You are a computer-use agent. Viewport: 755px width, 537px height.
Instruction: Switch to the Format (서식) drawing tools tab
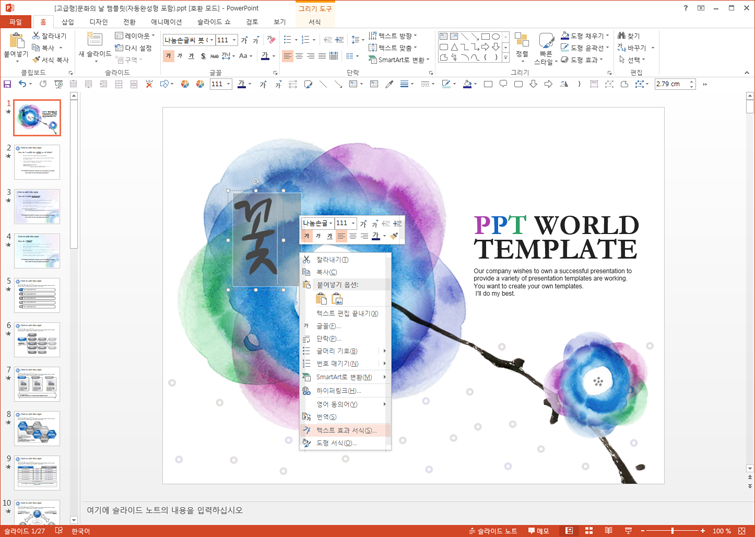314,22
